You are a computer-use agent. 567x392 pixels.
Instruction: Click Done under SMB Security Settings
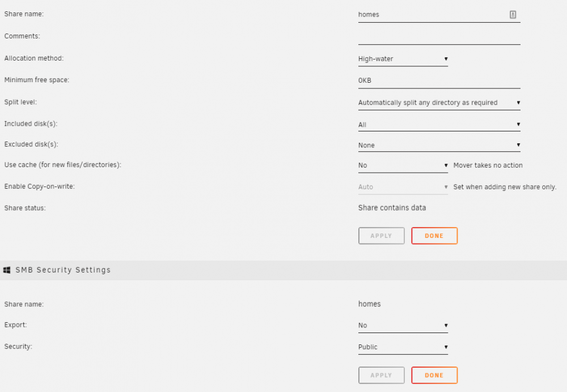tap(434, 376)
